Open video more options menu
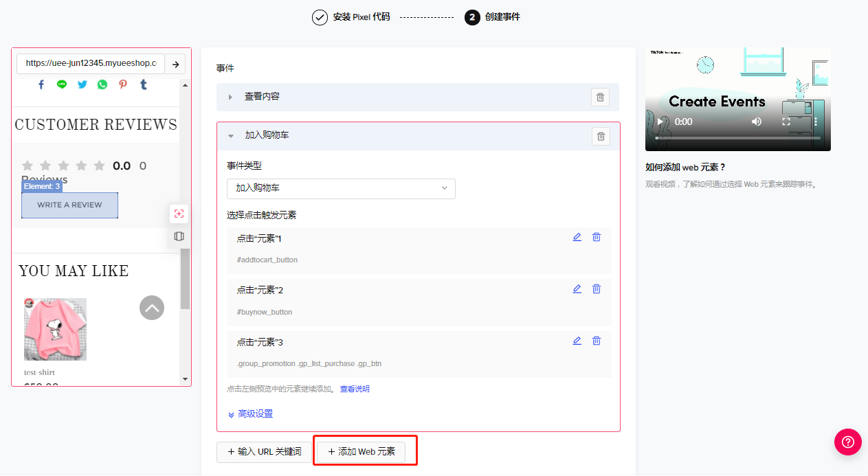Image resolution: width=868 pixels, height=476 pixels. (x=816, y=122)
